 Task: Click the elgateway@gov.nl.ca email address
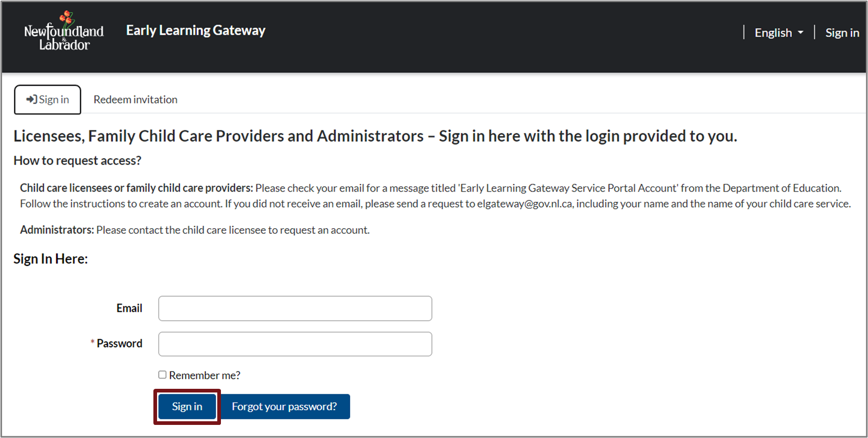[x=525, y=204]
